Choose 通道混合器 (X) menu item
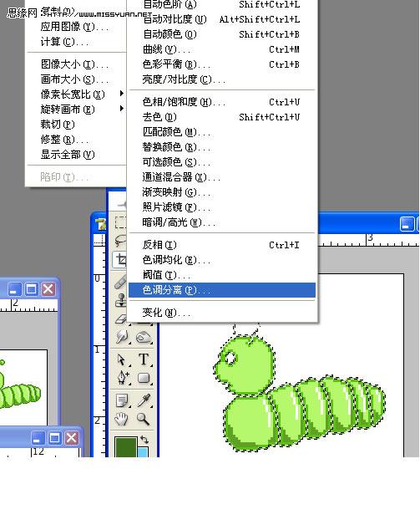This screenshot has height=530, width=420. coord(222,176)
